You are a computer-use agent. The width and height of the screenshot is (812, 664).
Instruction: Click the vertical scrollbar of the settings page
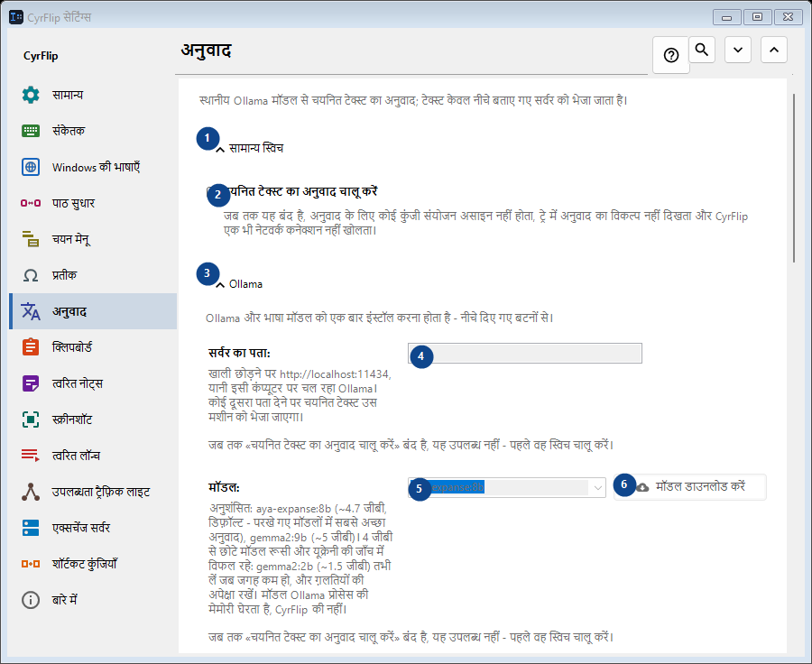click(793, 178)
